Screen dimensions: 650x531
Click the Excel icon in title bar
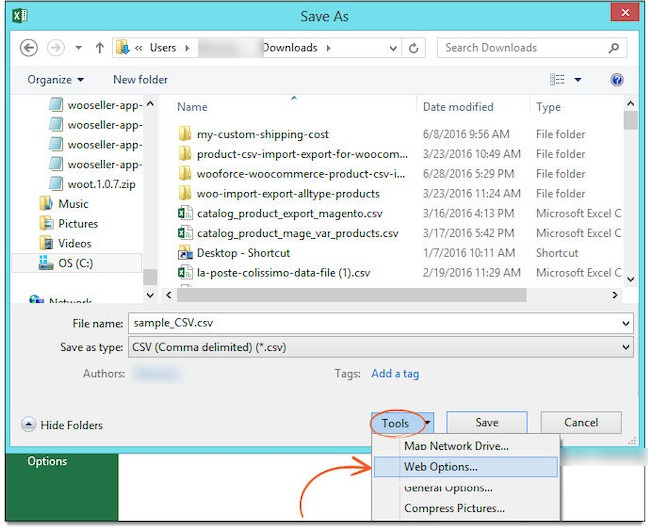click(20, 16)
